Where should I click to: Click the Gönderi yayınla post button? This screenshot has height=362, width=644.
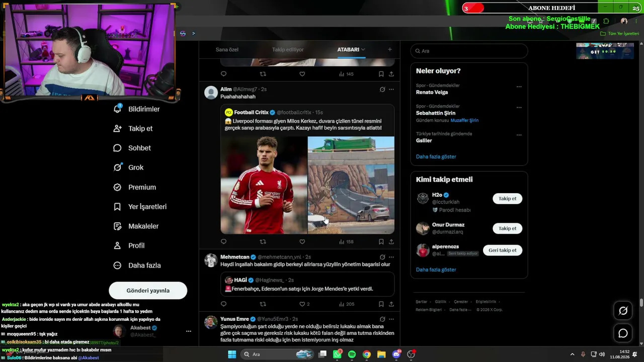point(148,291)
